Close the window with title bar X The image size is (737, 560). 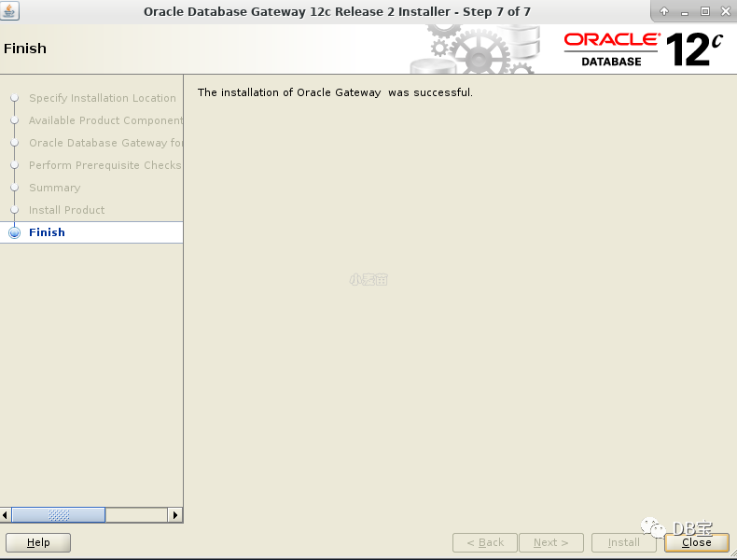pos(726,11)
